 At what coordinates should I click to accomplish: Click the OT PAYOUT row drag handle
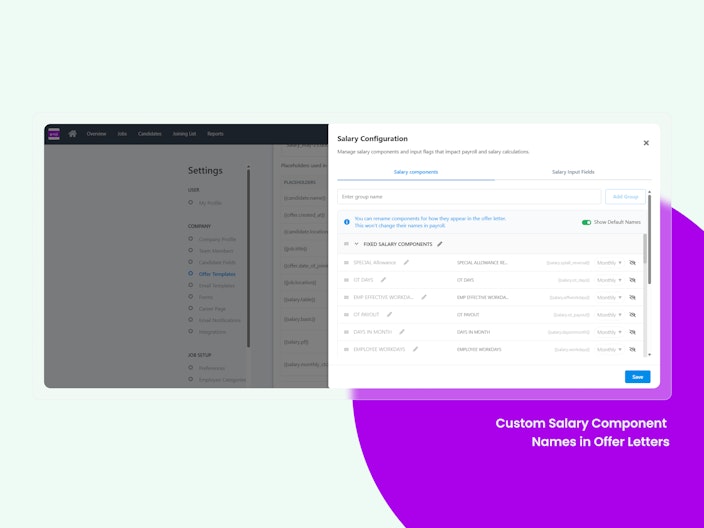[x=346, y=315]
